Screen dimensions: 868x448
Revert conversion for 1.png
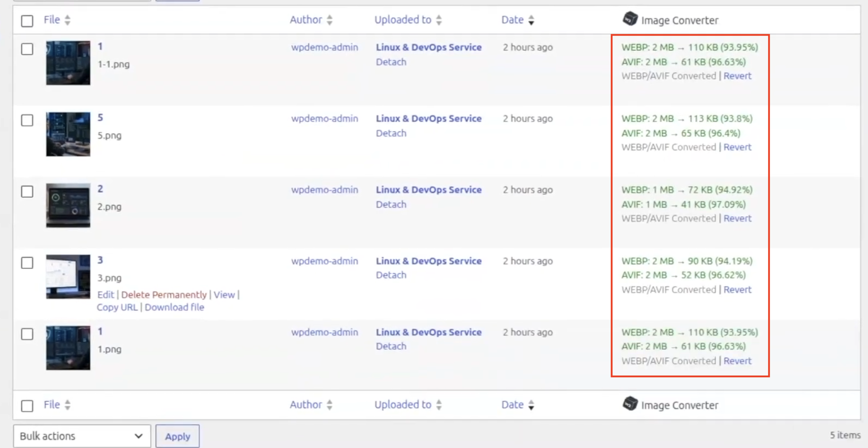point(737,361)
